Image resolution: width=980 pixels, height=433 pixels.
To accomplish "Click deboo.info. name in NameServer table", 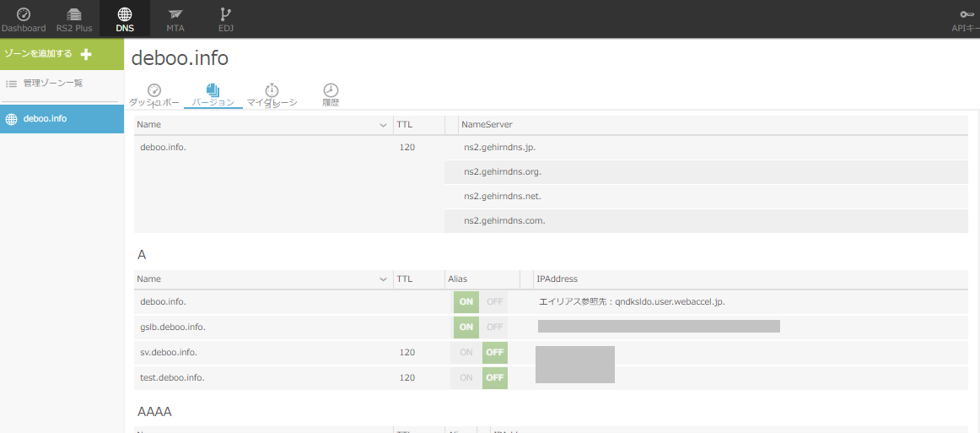I will point(163,148).
